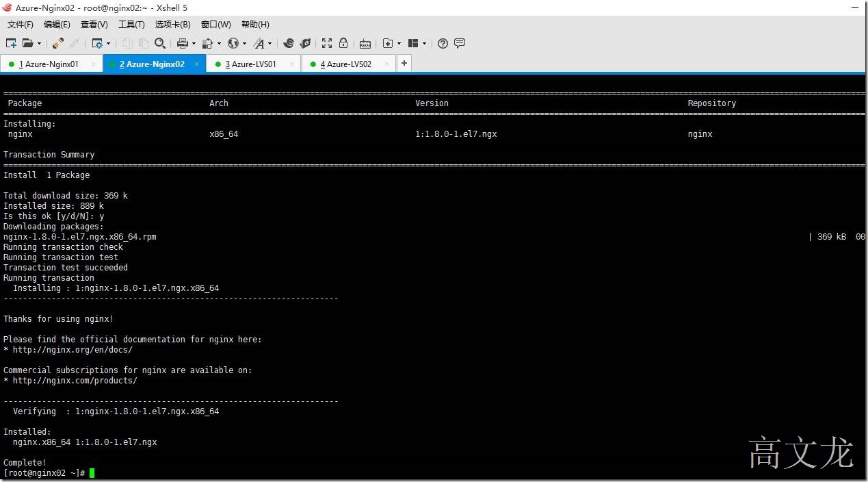Open the 帮助(H) menu
The height and width of the screenshot is (482, 868).
click(255, 25)
